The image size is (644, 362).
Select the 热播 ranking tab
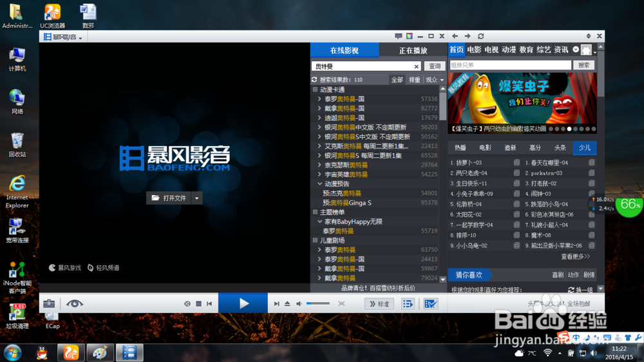[460, 148]
